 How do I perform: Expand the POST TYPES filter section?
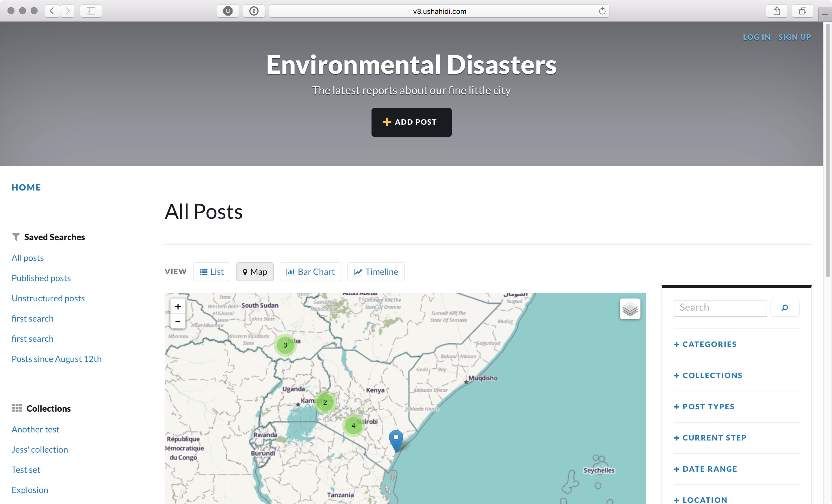tap(704, 406)
